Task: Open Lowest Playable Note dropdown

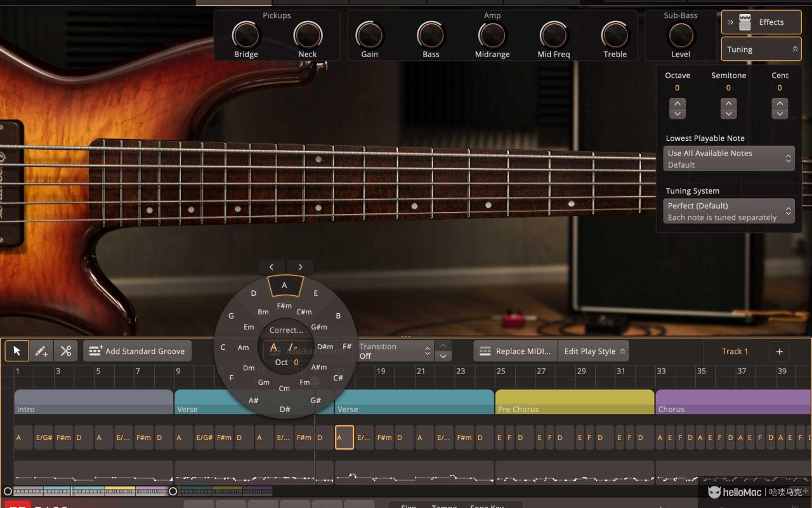Action: pyautogui.click(x=729, y=159)
